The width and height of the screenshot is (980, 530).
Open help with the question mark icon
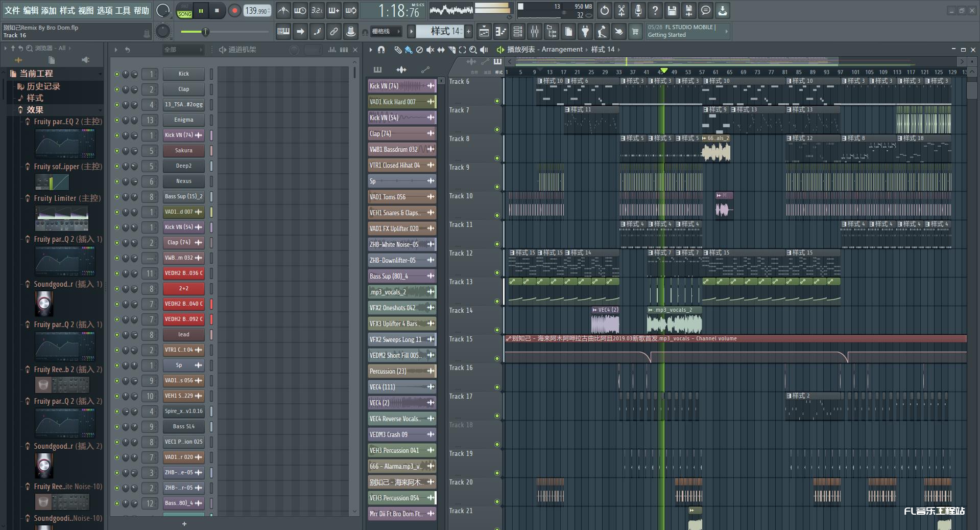point(655,10)
